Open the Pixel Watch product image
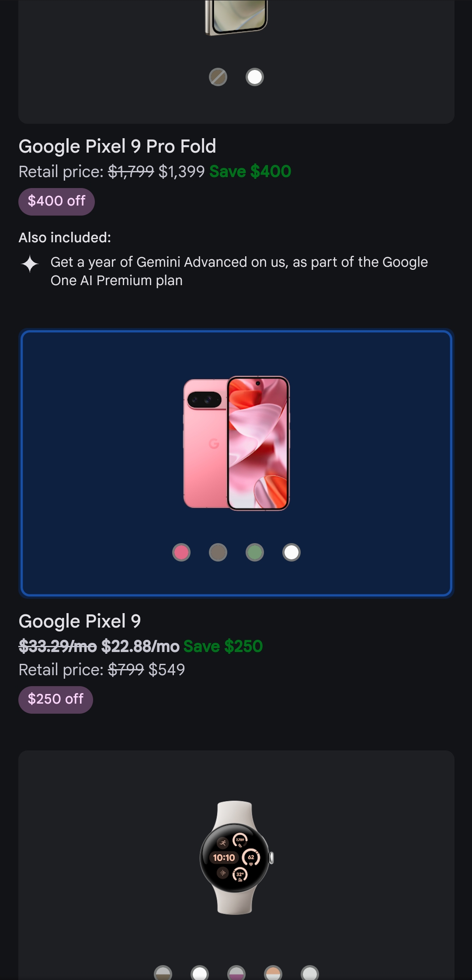This screenshot has width=472, height=980. coord(236,858)
